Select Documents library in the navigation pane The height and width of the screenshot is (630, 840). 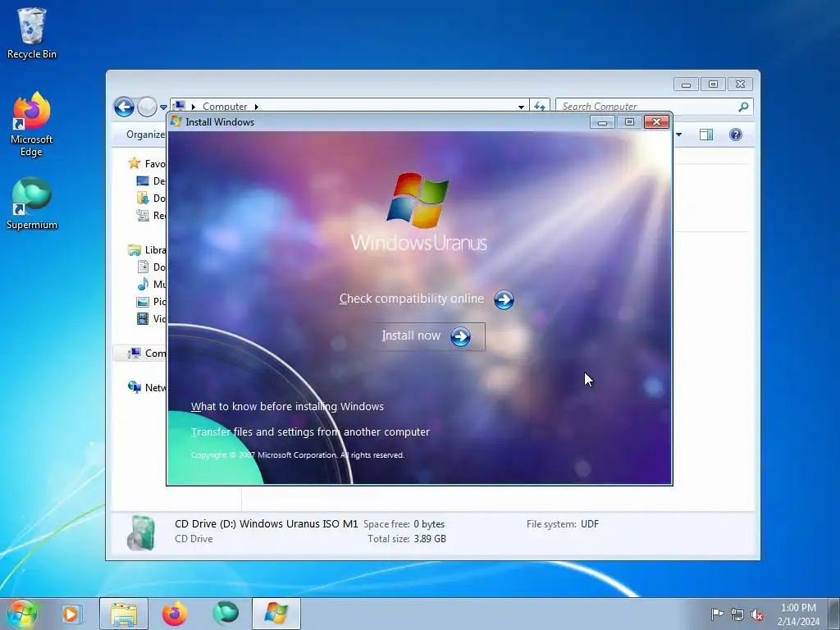151,267
